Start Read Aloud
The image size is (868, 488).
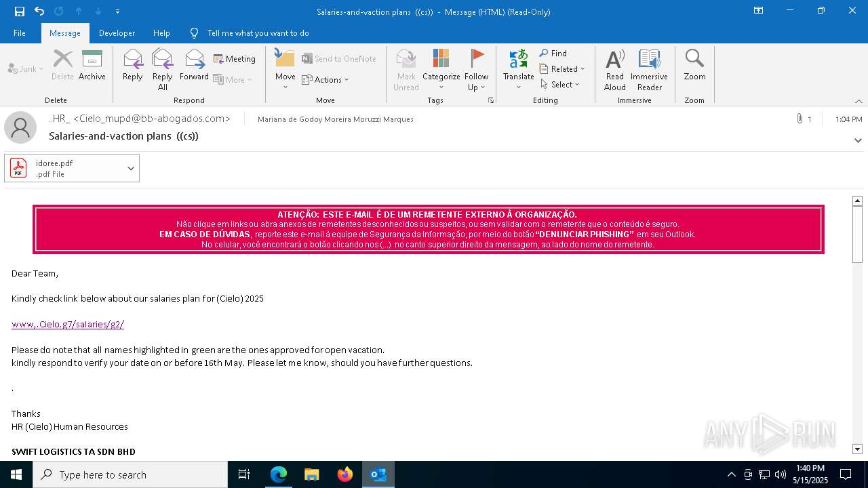[x=615, y=69]
